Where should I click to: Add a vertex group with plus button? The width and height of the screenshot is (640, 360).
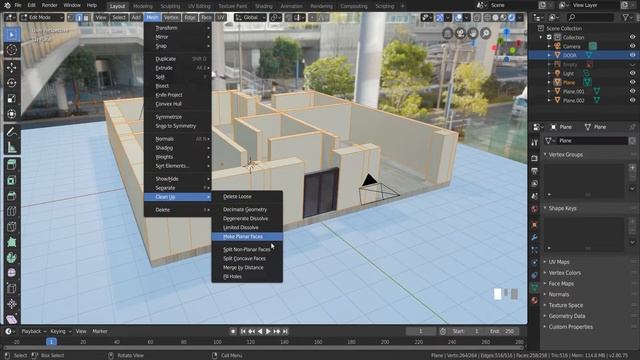(x=632, y=168)
